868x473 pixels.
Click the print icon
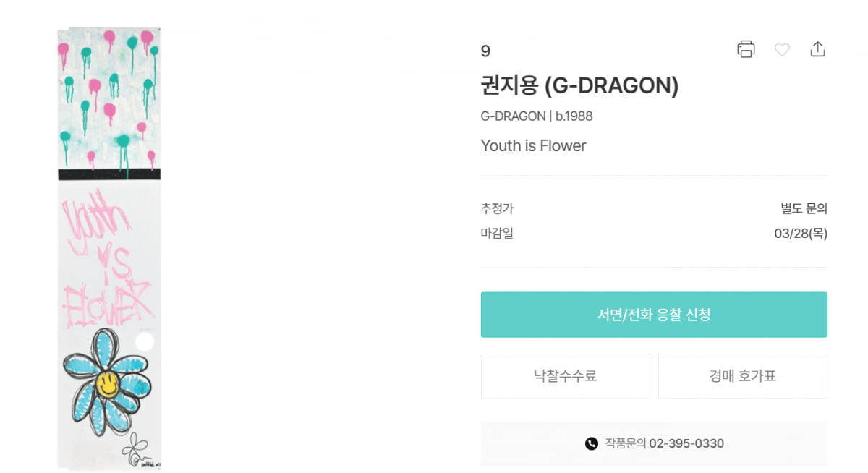point(746,49)
